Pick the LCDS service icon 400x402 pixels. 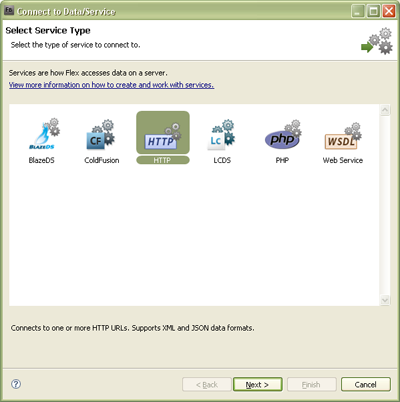222,134
